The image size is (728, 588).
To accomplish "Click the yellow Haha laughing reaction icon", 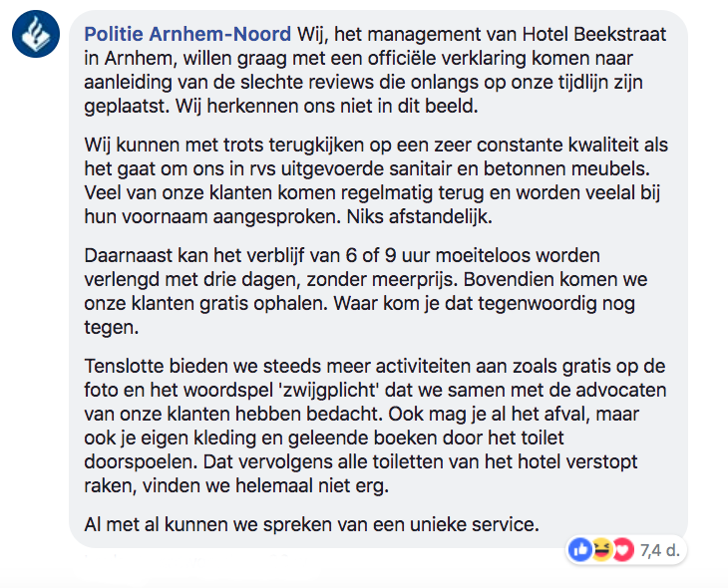I will click(601, 548).
